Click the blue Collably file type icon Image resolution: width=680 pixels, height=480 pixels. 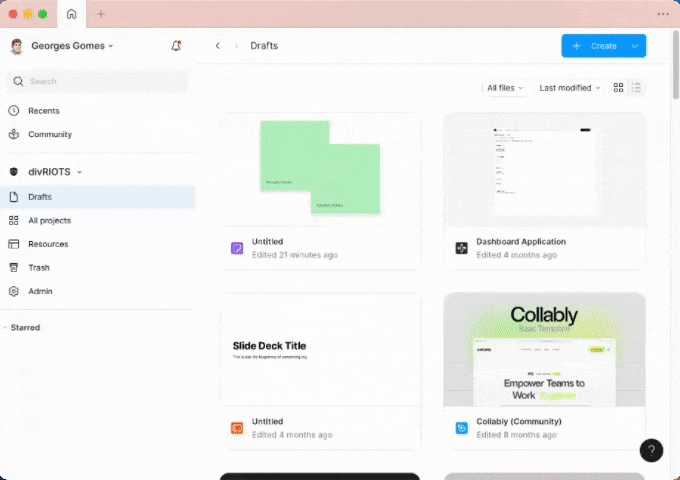pyautogui.click(x=461, y=428)
